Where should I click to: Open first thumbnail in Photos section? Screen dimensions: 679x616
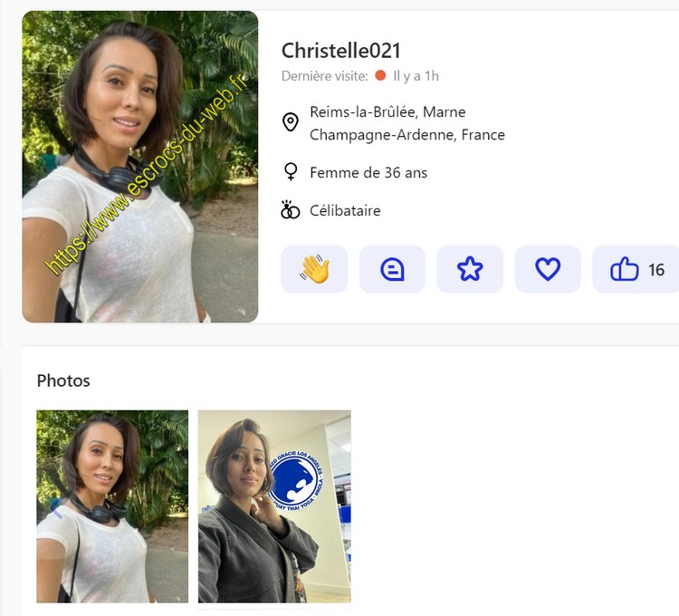112,506
